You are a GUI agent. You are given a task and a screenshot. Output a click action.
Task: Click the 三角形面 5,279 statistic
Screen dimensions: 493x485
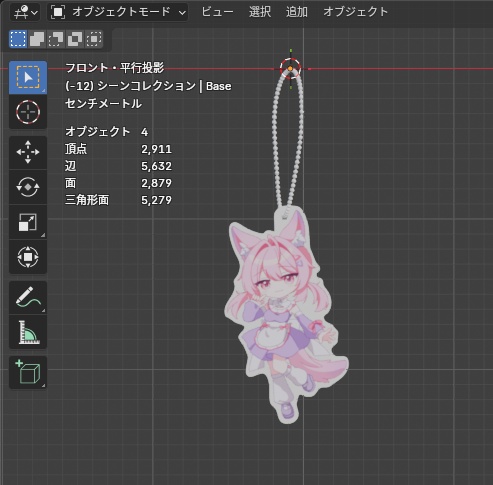[x=118, y=200]
